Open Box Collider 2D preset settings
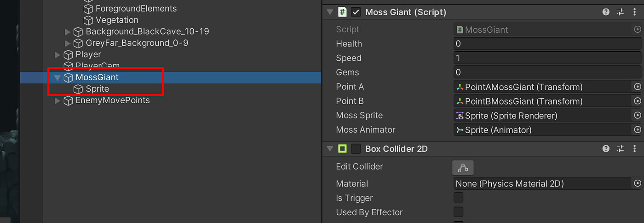Viewport: 644px width, 223px height. (x=621, y=149)
